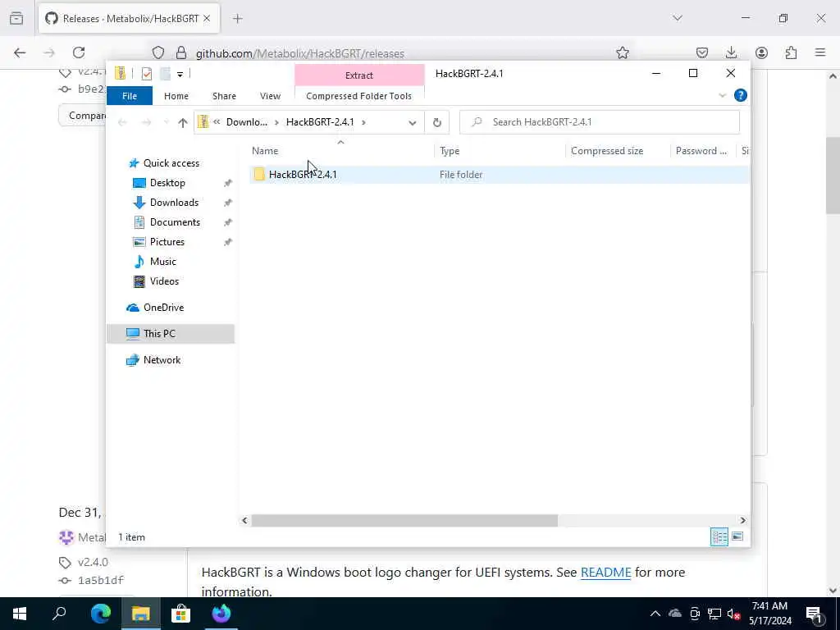Switch to the Share ribbon tab

point(224,96)
